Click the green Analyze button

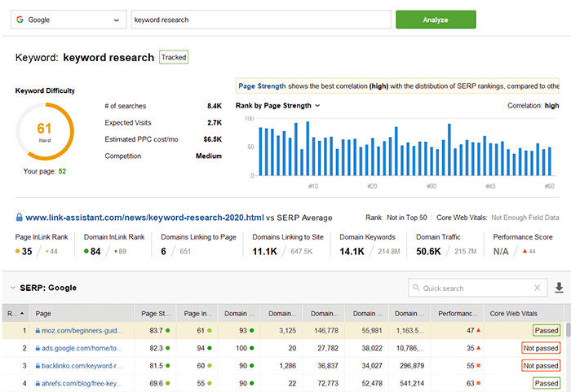coord(436,20)
